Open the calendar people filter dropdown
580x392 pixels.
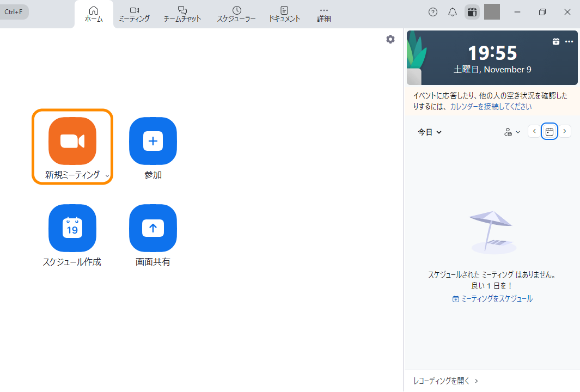tap(512, 132)
